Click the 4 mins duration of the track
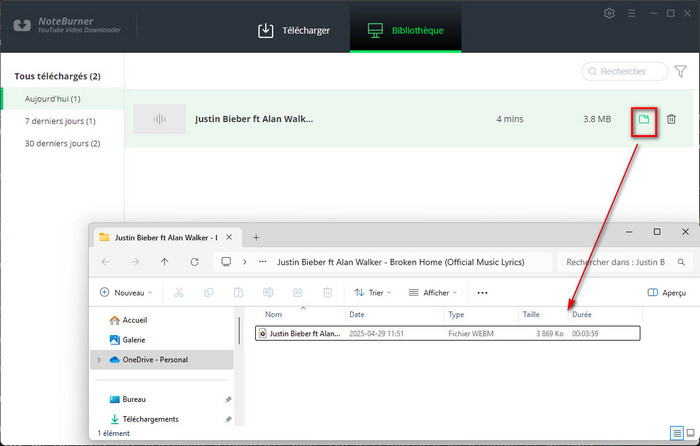Screen dimensions: 700x446 pos(510,119)
